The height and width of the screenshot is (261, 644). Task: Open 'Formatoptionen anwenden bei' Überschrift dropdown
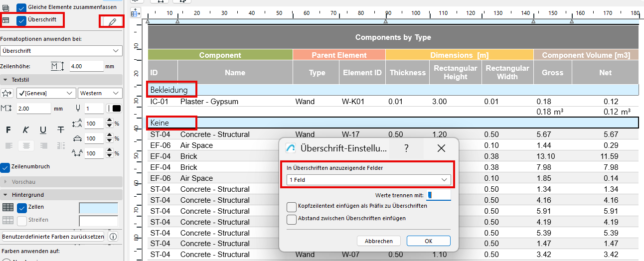(x=61, y=51)
